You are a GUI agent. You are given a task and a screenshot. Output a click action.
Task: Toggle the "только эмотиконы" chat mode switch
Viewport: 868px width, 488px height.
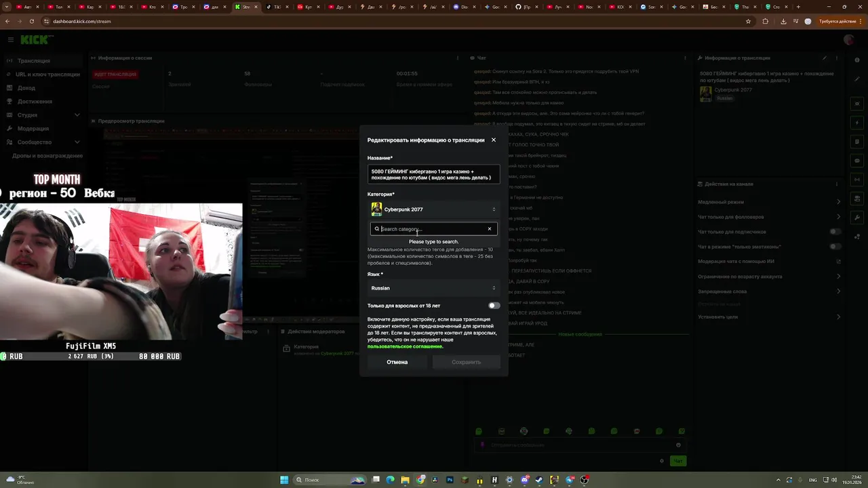point(835,247)
